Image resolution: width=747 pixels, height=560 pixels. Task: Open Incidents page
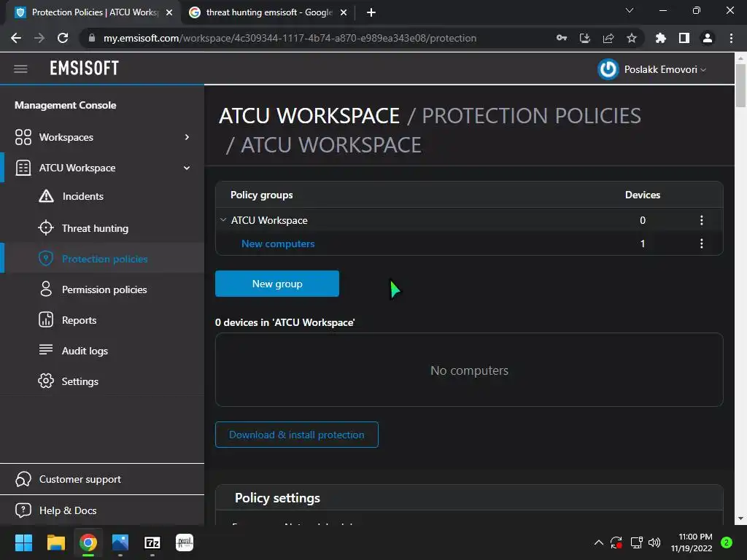(x=83, y=196)
